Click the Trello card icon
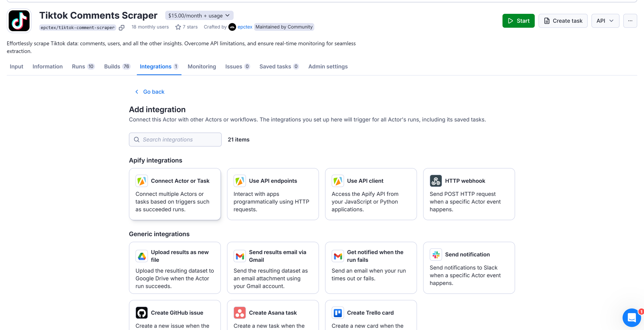This screenshot has width=644, height=330. [338, 313]
